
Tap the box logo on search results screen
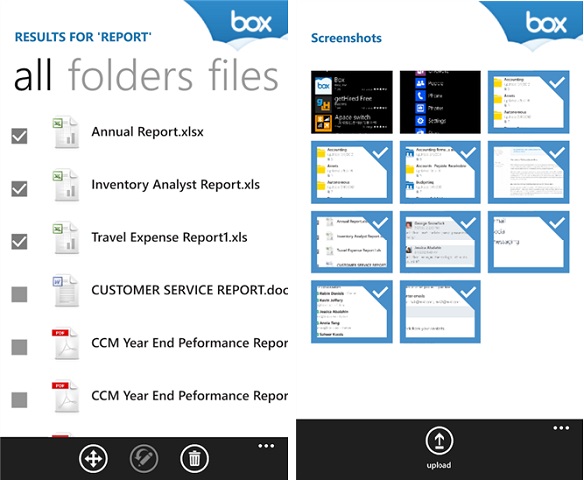pyautogui.click(x=251, y=21)
